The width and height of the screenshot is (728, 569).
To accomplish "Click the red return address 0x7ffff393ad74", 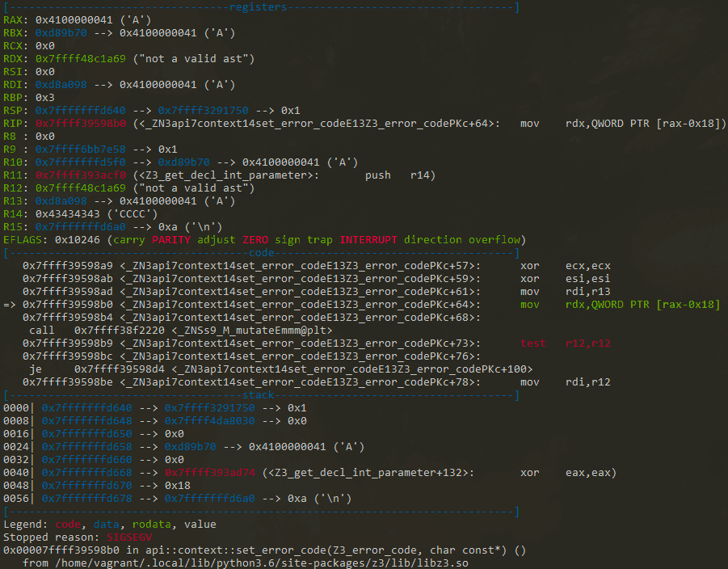I will click(x=209, y=472).
